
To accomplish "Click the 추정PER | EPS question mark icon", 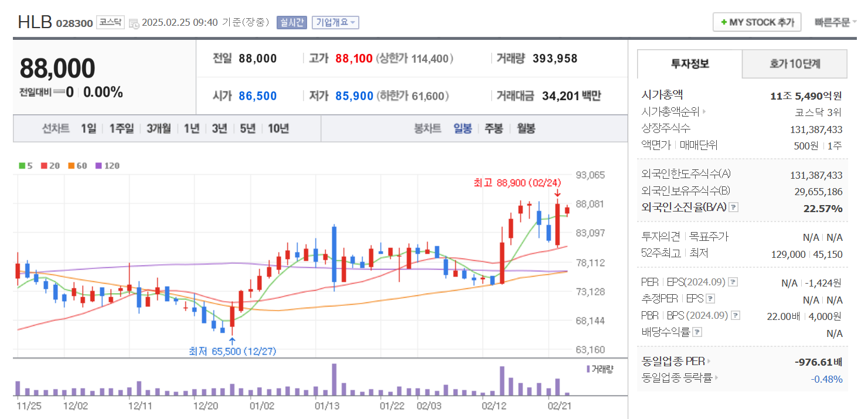I will (x=710, y=298).
